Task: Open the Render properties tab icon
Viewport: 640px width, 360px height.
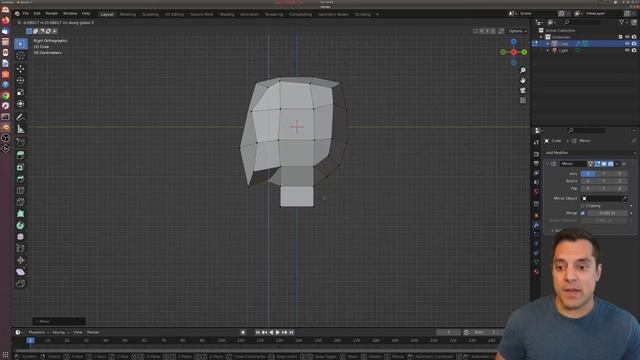Action: (x=536, y=154)
